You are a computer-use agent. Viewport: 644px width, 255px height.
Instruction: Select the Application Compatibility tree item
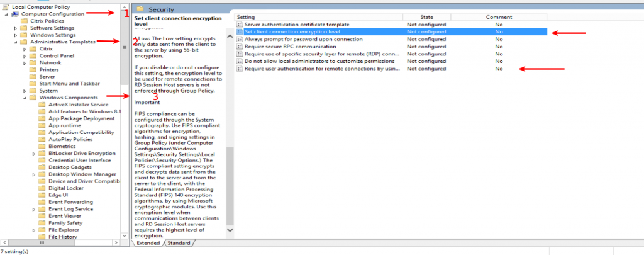(81, 132)
